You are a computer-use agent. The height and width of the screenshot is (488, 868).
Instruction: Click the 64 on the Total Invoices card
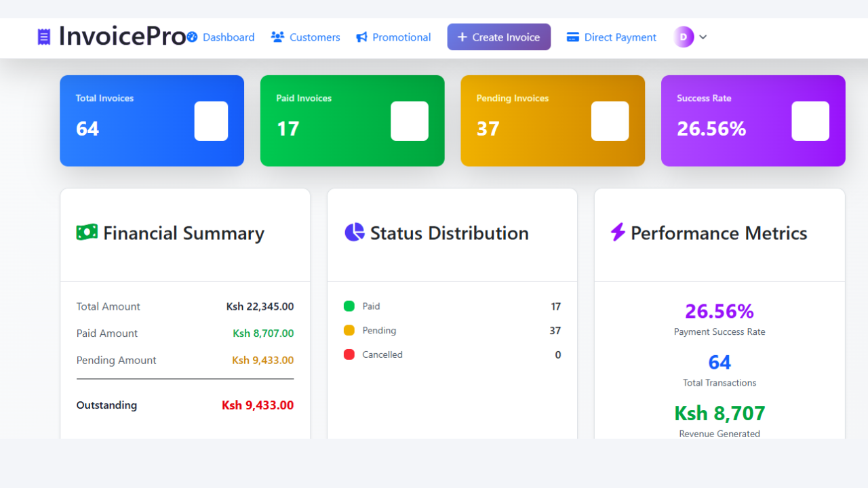[87, 129]
